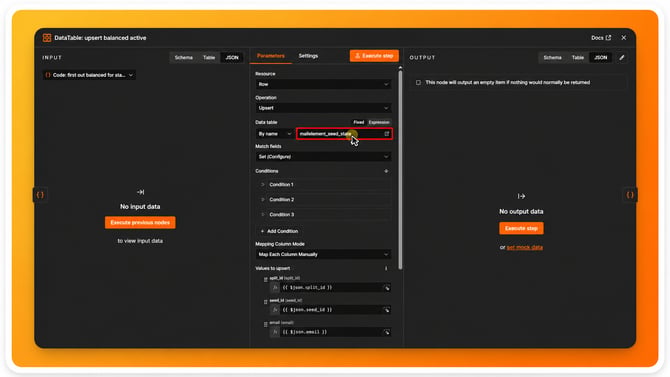The height and width of the screenshot is (377, 670).
Task: Switch Data table mode to Fixed
Action: tap(359, 122)
